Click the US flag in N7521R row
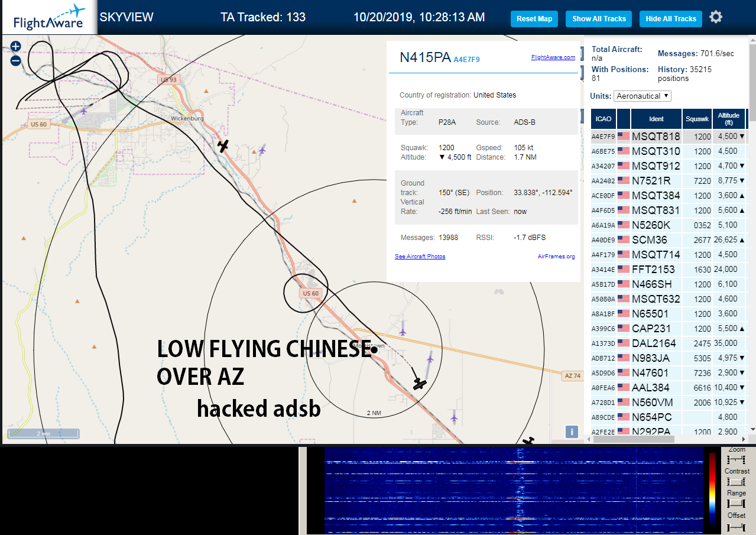 [624, 180]
